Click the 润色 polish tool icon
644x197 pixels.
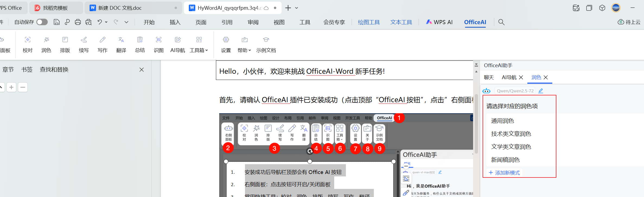point(46,45)
